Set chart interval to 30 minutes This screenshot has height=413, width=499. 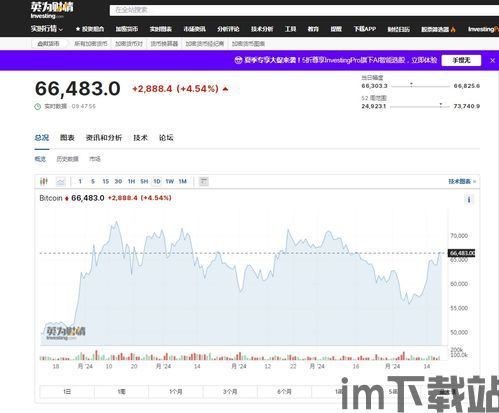point(118,181)
